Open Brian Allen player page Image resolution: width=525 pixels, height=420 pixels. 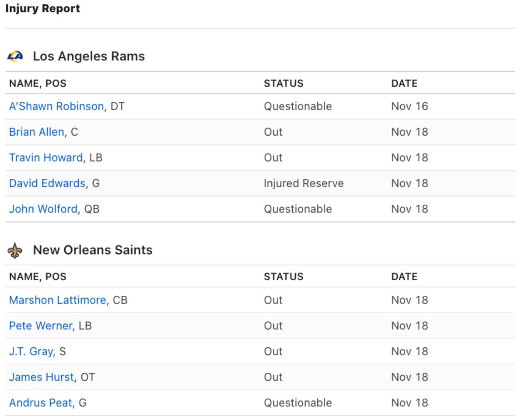tap(36, 132)
